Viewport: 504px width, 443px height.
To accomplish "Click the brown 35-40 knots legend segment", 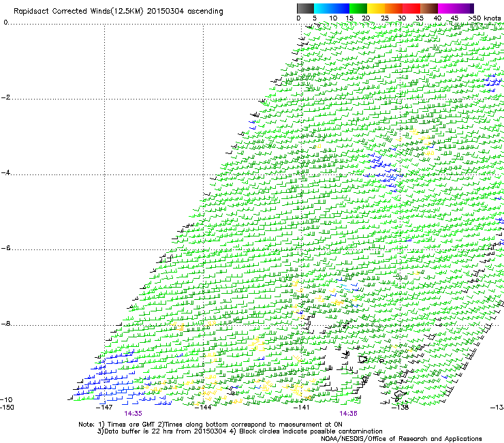I will (429, 8).
